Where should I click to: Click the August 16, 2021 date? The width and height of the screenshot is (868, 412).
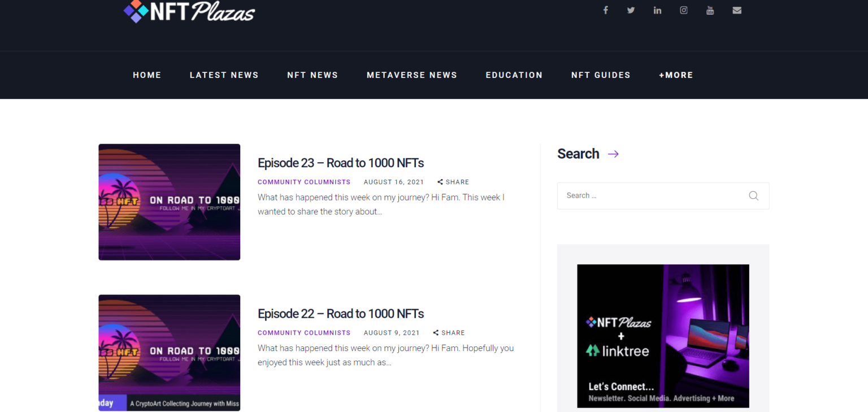pyautogui.click(x=394, y=182)
